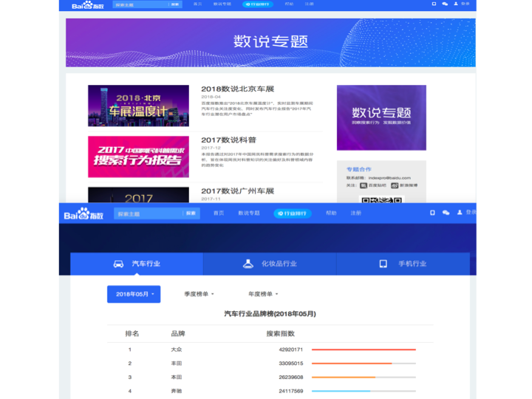The width and height of the screenshot is (532, 399).
Task: Click brand name 本田 in rank 3
Action: [x=177, y=378]
